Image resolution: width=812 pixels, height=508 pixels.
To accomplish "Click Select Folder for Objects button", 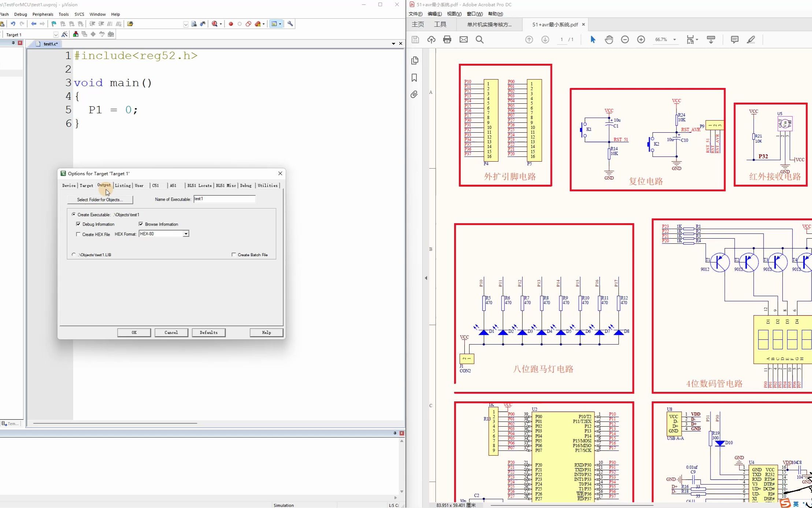I will pos(100,200).
